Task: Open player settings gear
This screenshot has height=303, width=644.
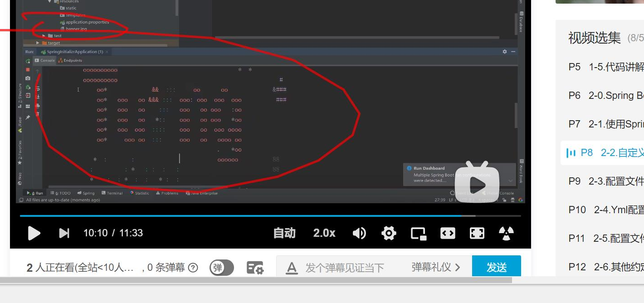Action: point(389,233)
